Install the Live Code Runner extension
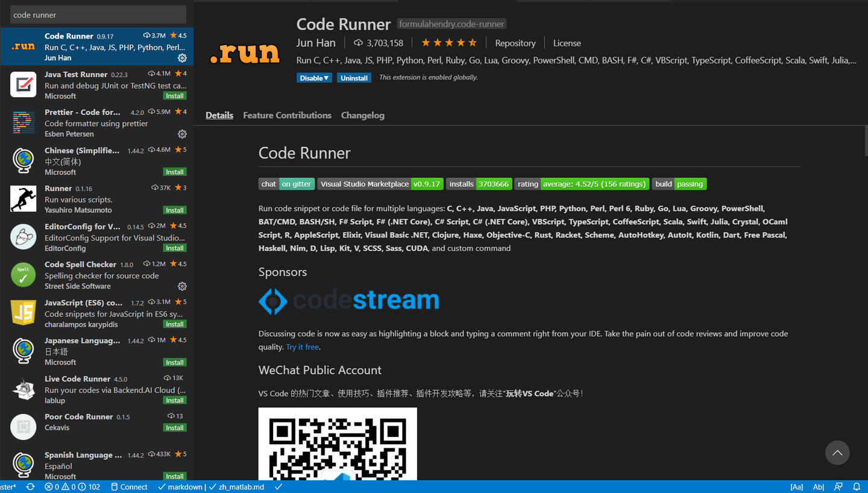This screenshot has width=868, height=493. point(175,400)
